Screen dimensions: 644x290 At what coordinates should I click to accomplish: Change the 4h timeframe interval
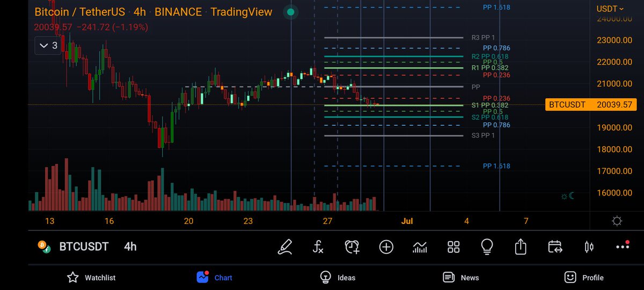coord(130,247)
